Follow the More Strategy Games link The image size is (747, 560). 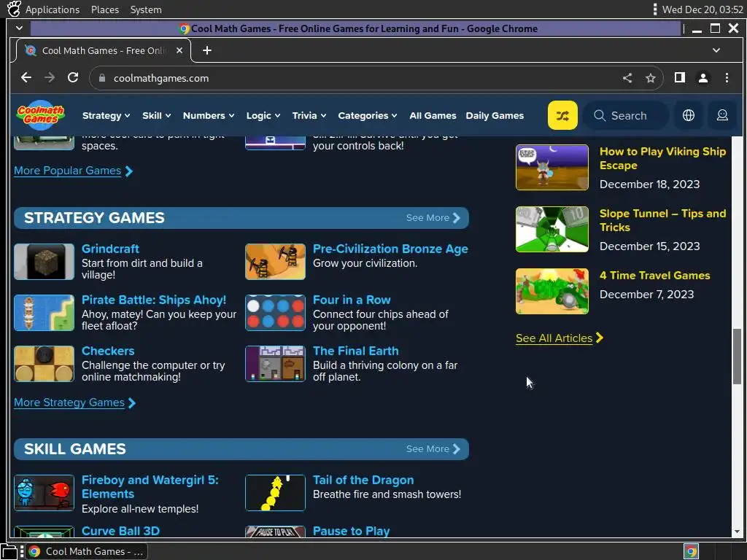point(75,402)
